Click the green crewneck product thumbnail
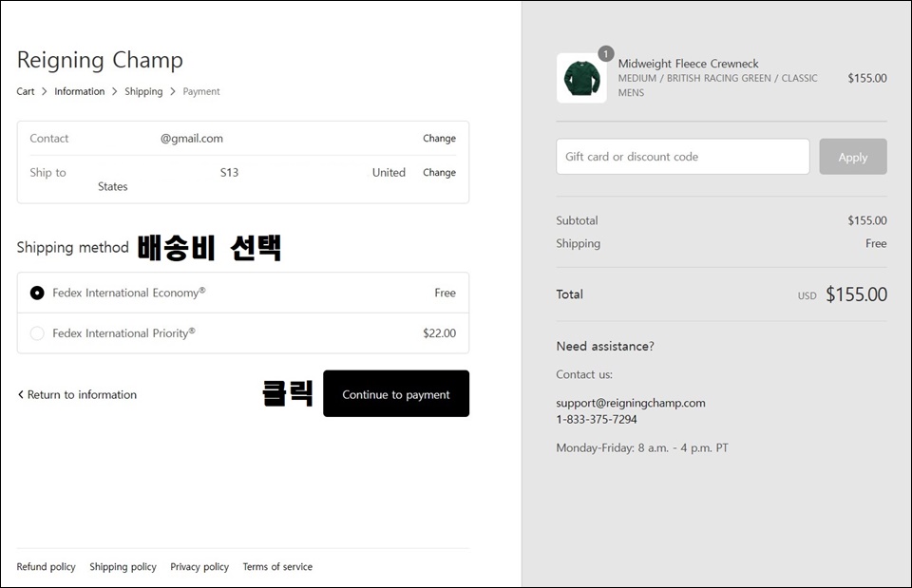912x588 pixels. [581, 78]
